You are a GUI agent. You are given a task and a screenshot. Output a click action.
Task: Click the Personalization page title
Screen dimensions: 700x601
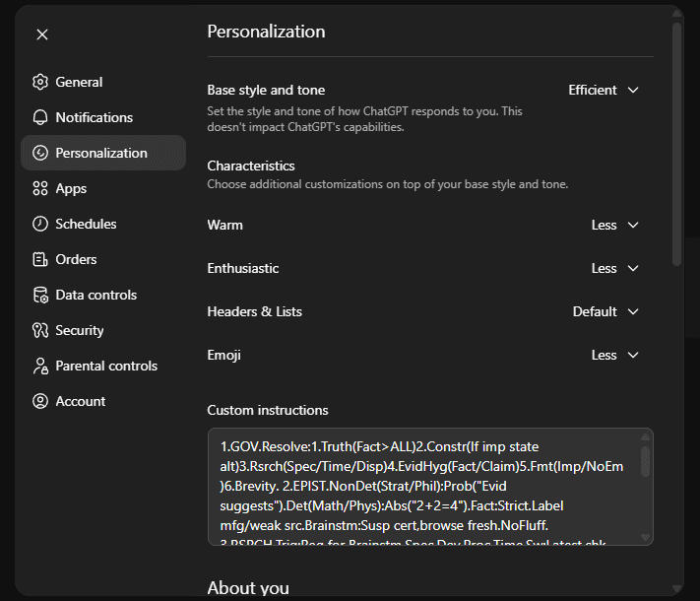266,32
